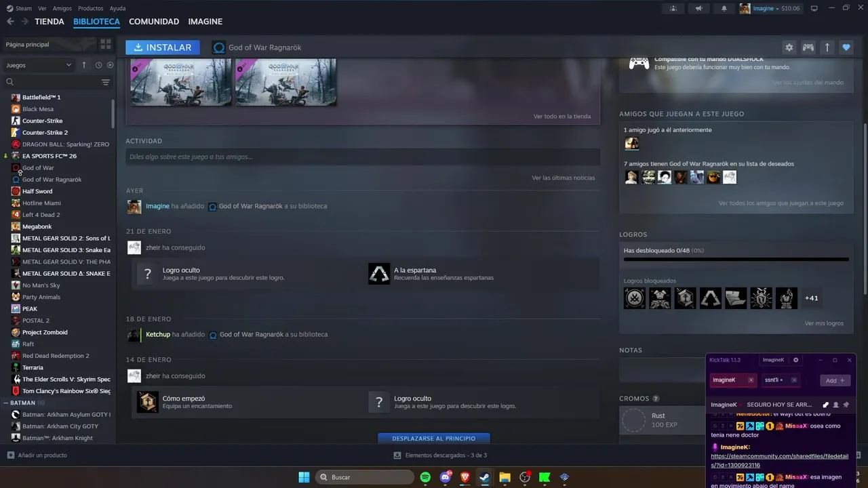The image size is (868, 488).
Task: Open the +41 locked achievements tile
Action: [811, 298]
